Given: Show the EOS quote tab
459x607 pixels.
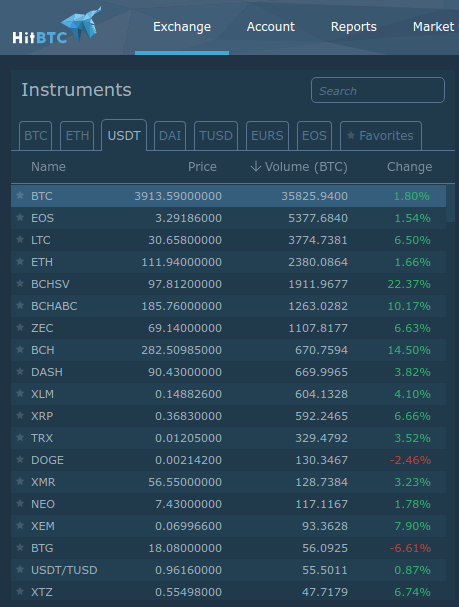Looking at the screenshot, I should [x=314, y=136].
